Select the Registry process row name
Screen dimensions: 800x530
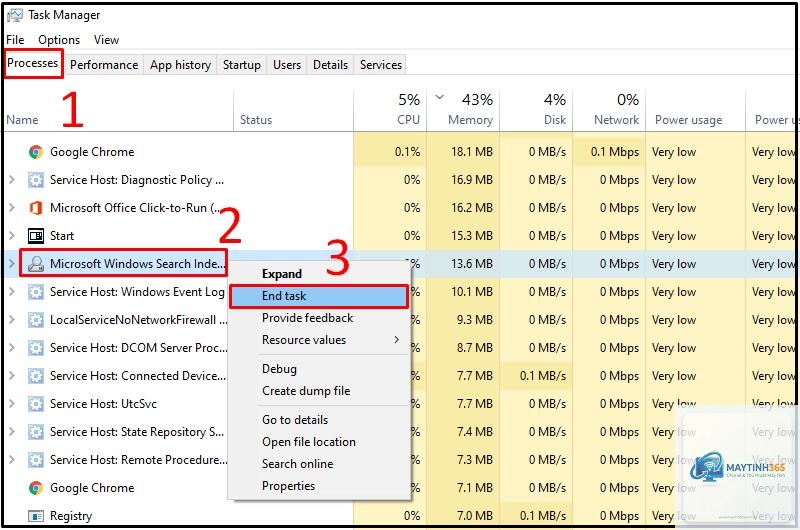pos(71,516)
